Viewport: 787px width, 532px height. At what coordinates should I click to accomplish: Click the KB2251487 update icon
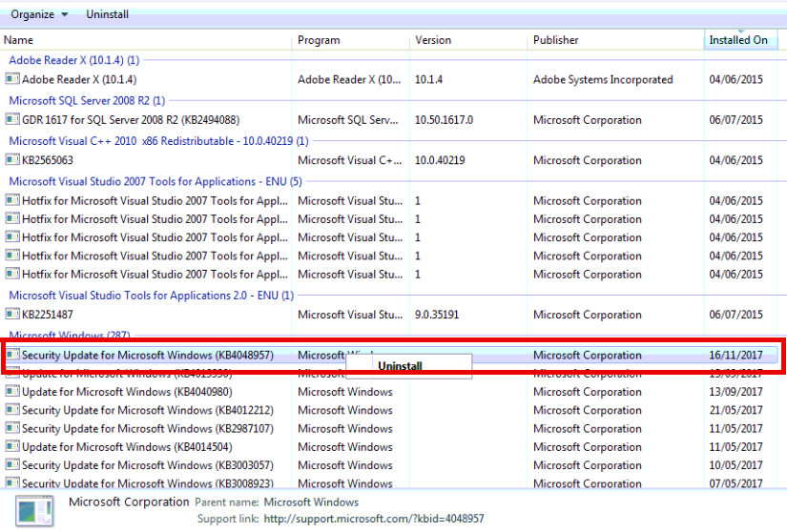coord(12,314)
